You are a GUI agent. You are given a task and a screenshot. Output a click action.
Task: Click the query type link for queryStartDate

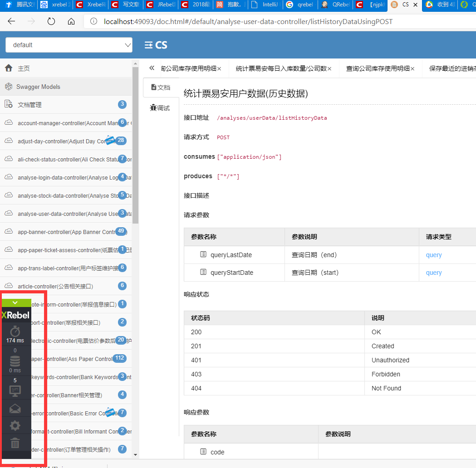[x=433, y=273]
